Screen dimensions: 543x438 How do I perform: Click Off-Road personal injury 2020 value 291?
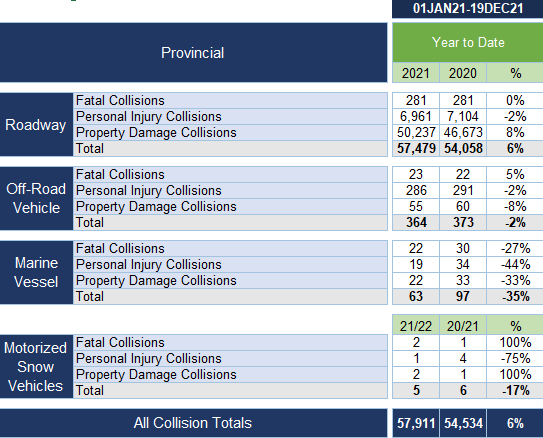click(463, 190)
